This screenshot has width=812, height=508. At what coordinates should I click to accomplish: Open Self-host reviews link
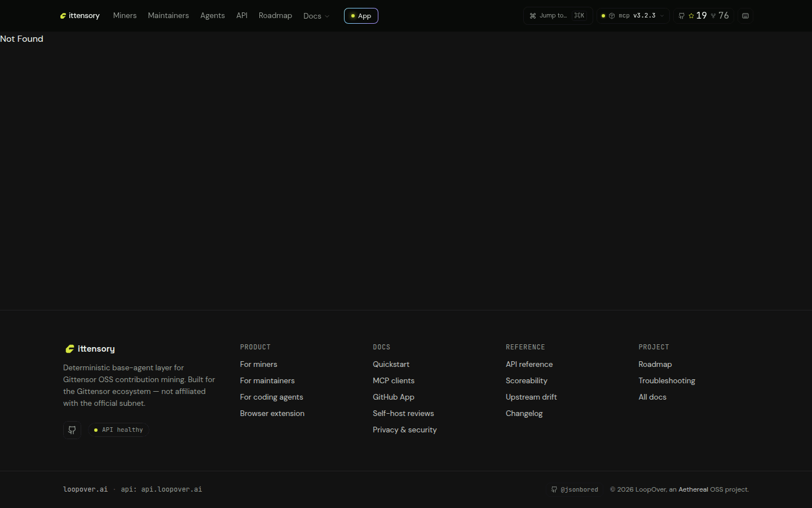coord(404,414)
